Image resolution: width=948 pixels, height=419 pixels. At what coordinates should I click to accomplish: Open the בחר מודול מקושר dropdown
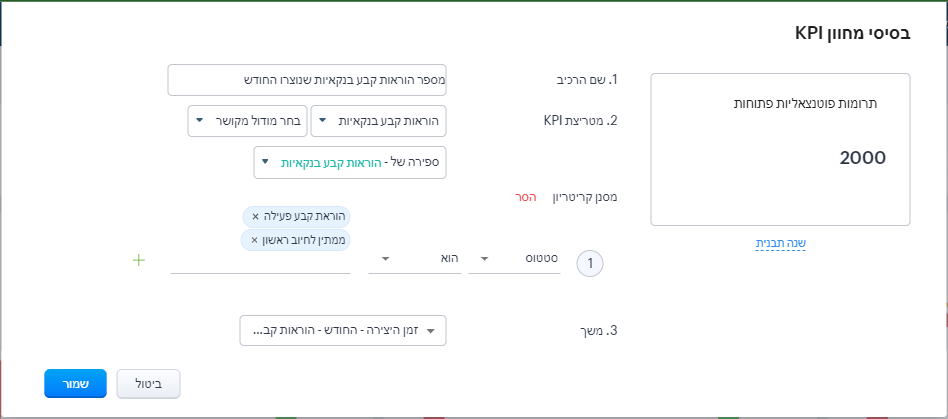point(248,120)
